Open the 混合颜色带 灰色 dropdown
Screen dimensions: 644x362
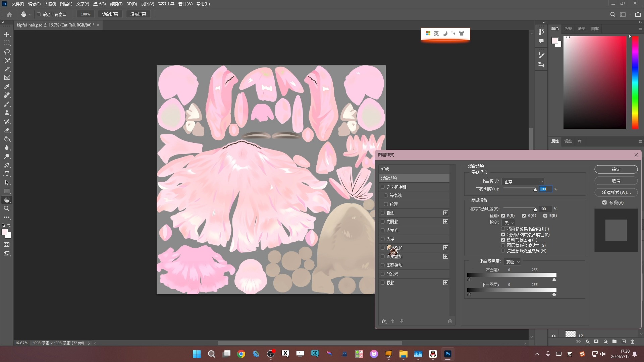[512, 262]
